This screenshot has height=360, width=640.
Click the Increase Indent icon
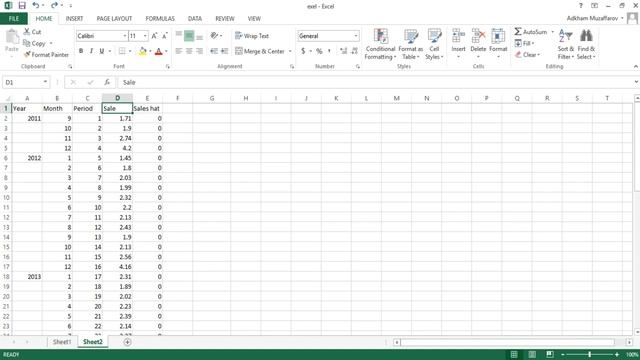pyautogui.click(x=224, y=51)
